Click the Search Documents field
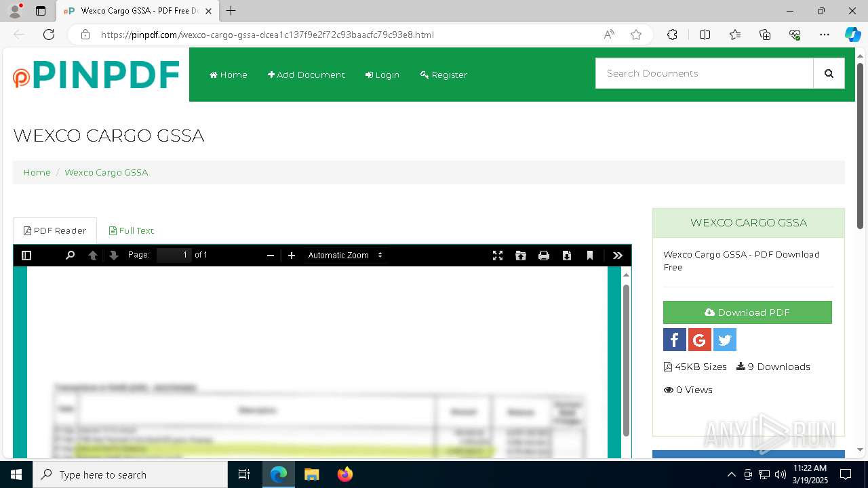Screen dimensions: 868x488 [x=704, y=73]
